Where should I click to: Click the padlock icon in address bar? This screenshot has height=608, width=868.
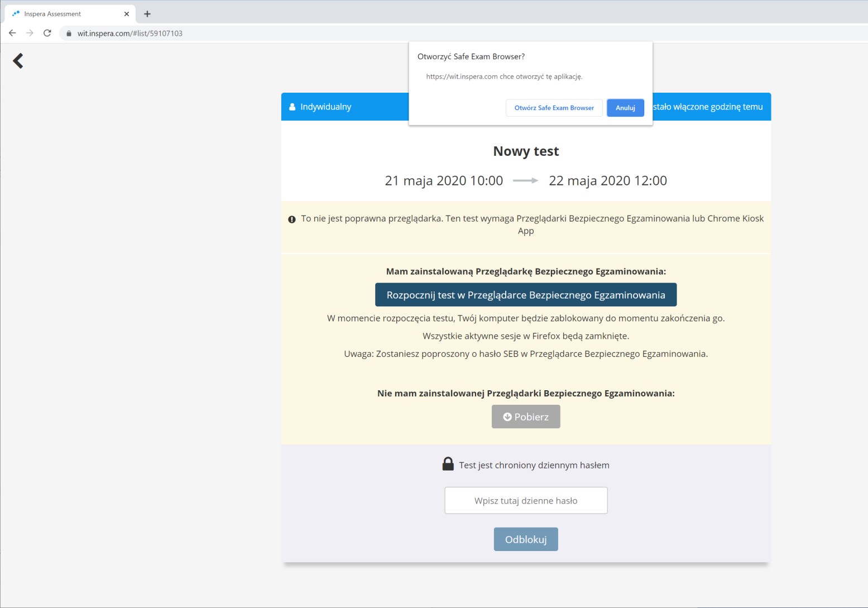click(x=69, y=33)
